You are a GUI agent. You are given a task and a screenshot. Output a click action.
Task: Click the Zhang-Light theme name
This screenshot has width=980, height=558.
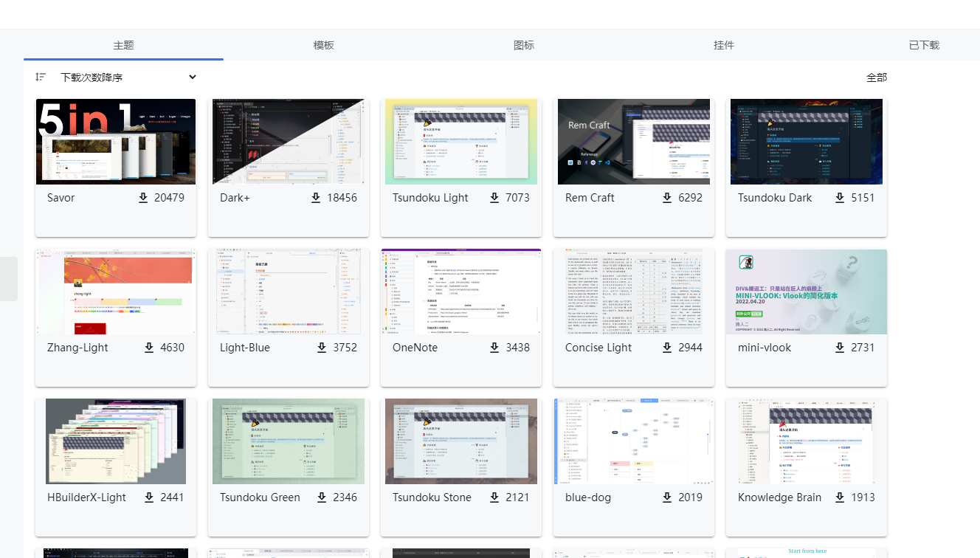(x=77, y=348)
